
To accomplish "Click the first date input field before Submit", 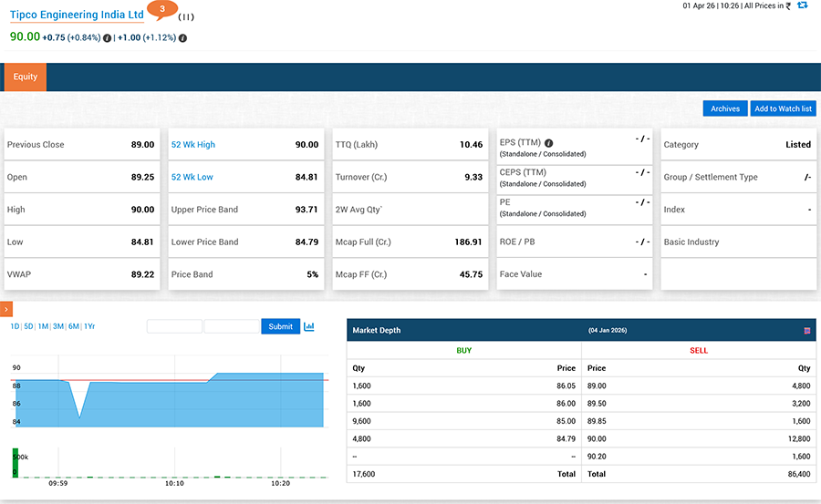I will (x=174, y=326).
